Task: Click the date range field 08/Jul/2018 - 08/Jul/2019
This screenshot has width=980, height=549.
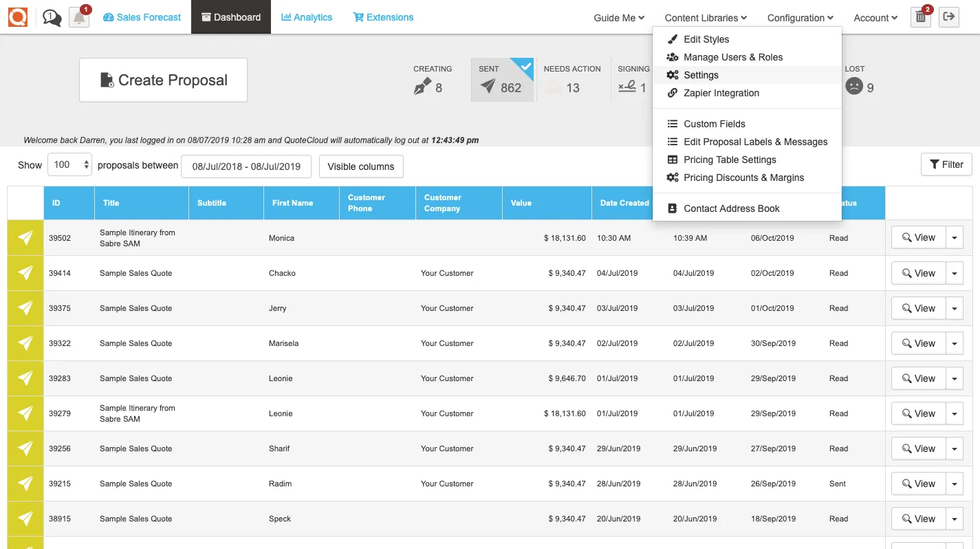Action: point(246,166)
